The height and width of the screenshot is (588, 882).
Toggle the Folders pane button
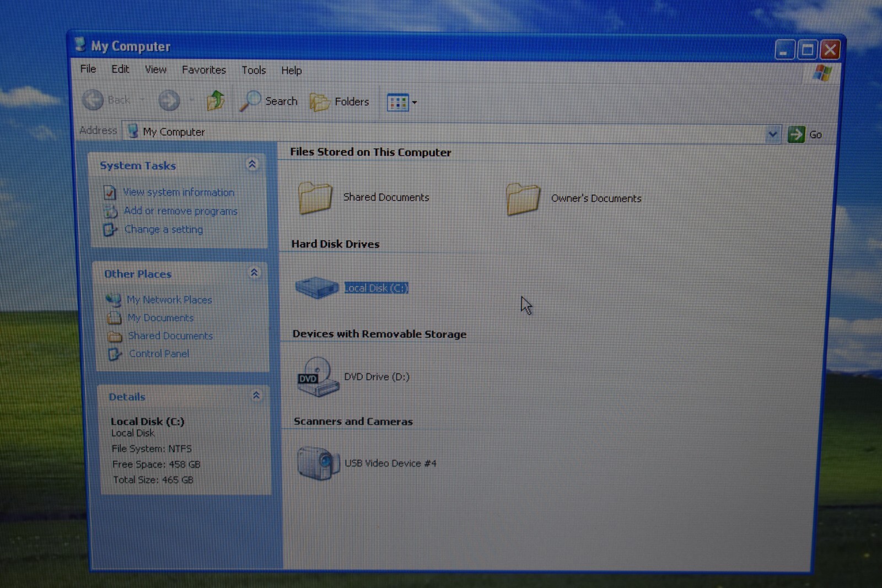pos(340,102)
